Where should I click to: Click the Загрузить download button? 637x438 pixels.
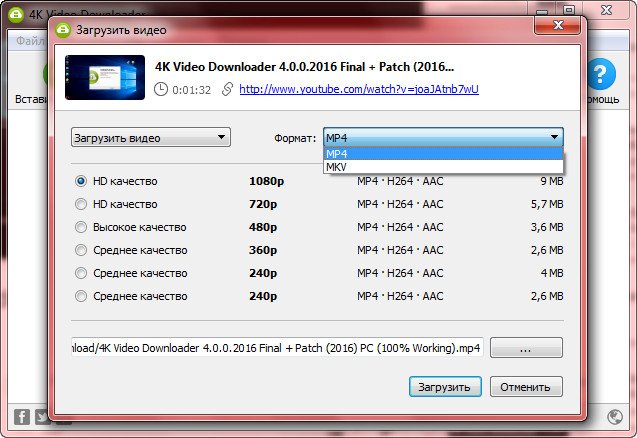click(x=445, y=387)
